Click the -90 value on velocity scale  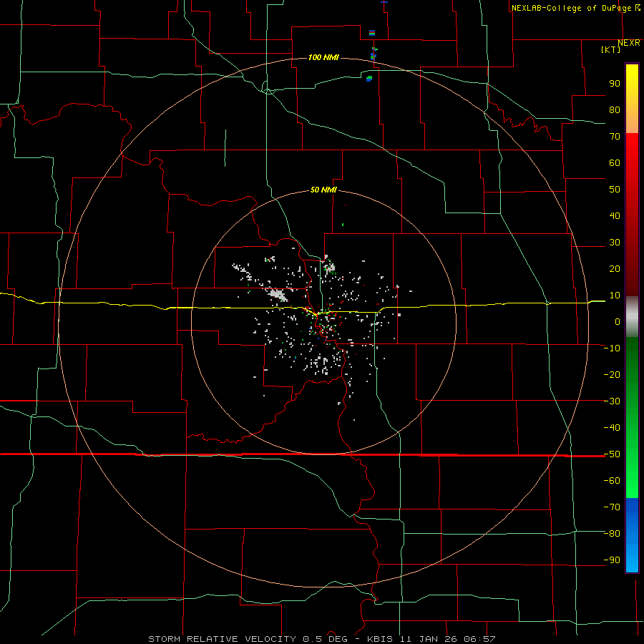612,560
